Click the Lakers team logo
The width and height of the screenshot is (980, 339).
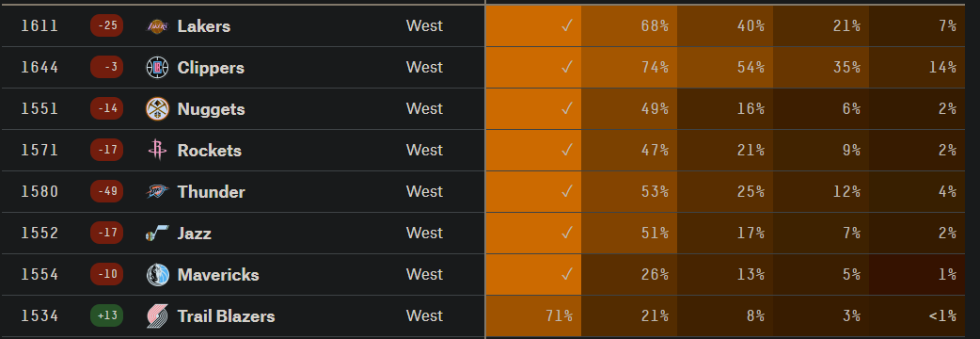[x=157, y=26]
